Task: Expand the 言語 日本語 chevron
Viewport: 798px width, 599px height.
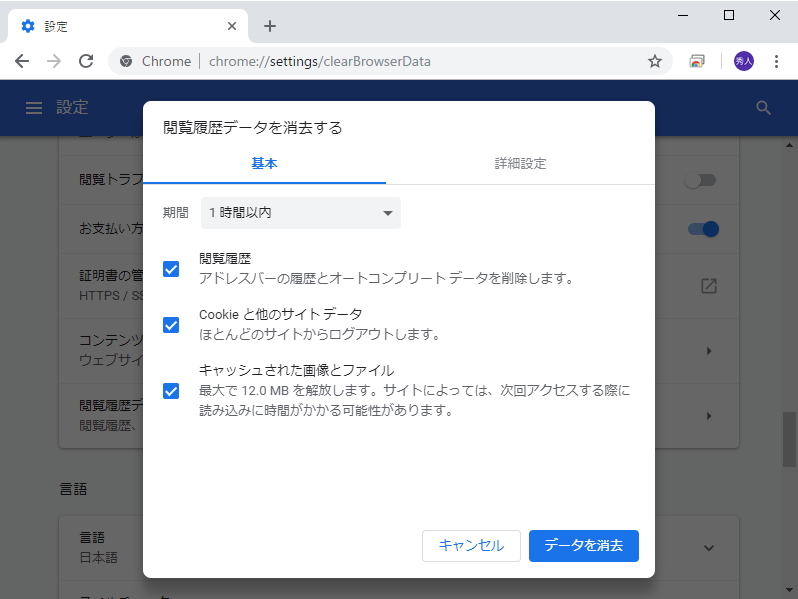Action: (x=709, y=548)
